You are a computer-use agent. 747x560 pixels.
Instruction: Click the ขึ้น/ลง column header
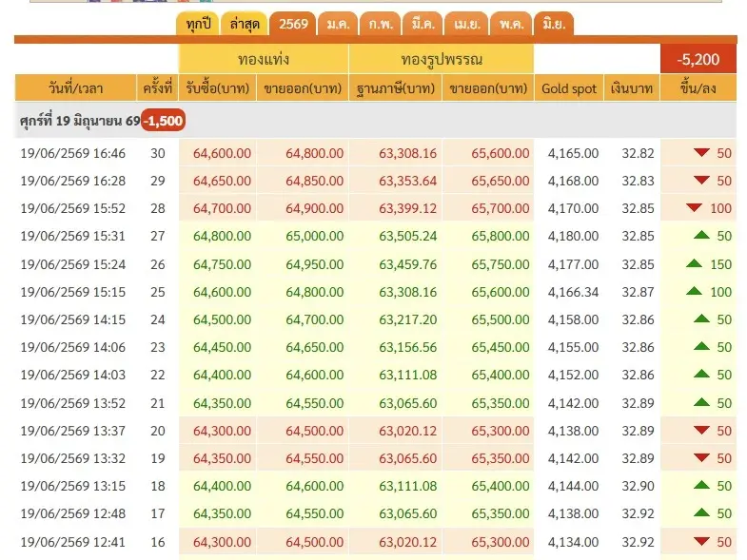pyautogui.click(x=698, y=88)
